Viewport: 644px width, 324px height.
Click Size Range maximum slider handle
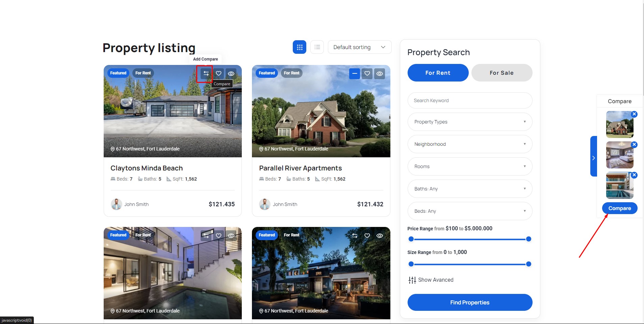click(x=529, y=264)
